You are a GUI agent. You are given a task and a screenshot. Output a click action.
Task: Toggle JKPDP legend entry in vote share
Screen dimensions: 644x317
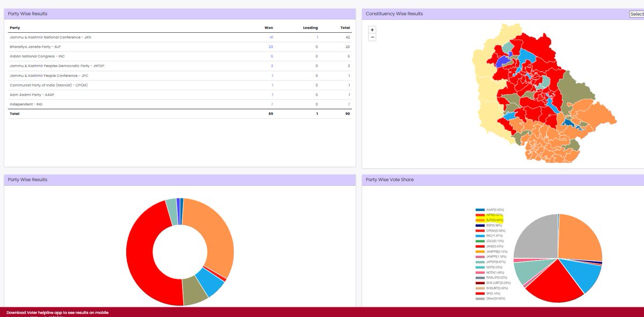[x=490, y=262]
